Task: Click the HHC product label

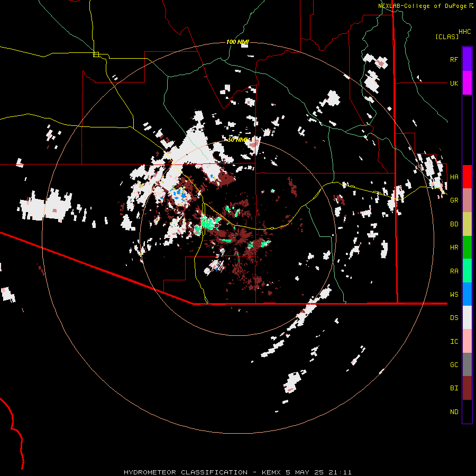Action: [464, 31]
